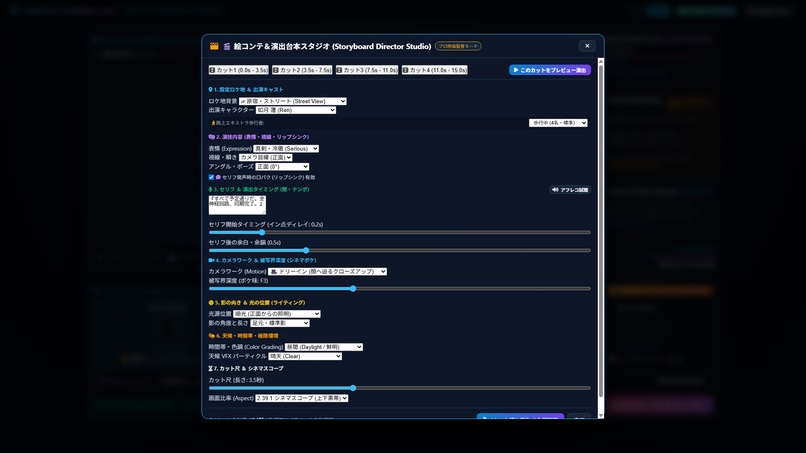Click the 天候 VFX パーティクル label text
Viewport: 806px width, 453px height.
point(237,356)
